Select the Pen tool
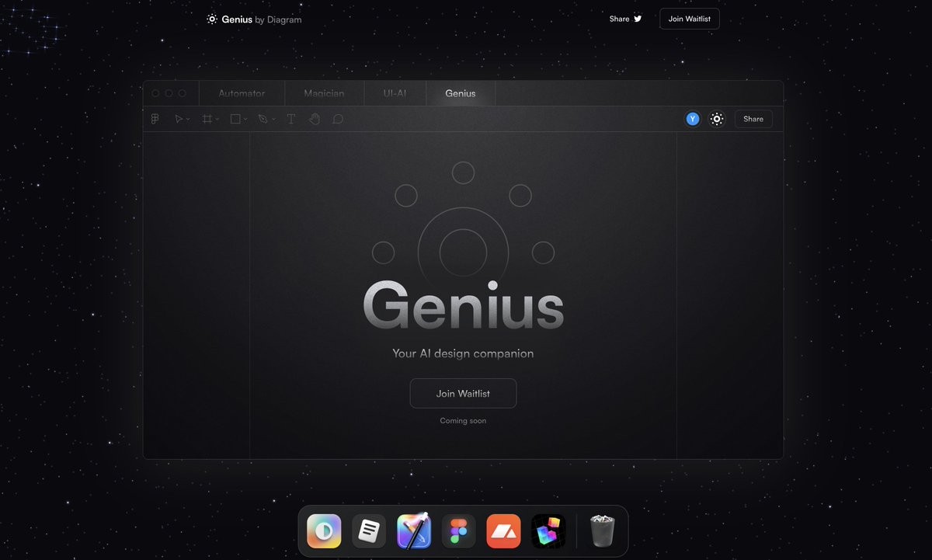Screen dimensions: 932x560 tap(263, 119)
